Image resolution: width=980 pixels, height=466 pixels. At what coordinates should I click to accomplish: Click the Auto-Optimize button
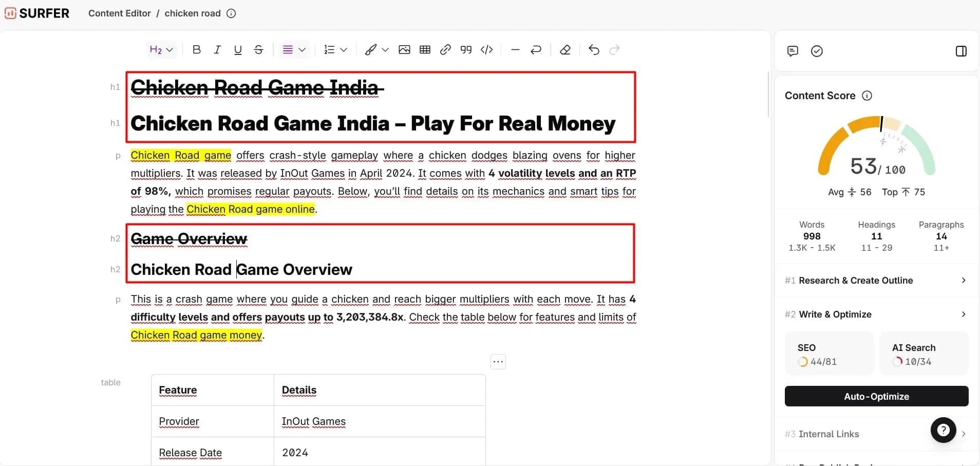[876, 396]
